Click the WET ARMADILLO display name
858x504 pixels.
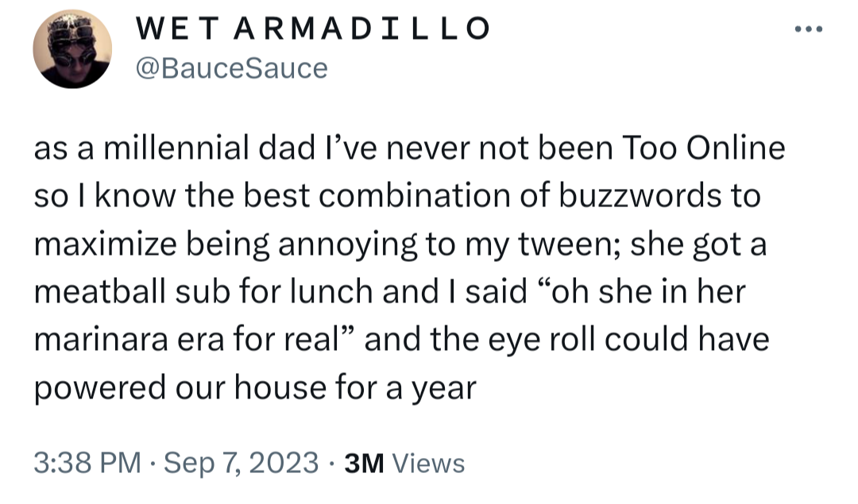tap(313, 29)
